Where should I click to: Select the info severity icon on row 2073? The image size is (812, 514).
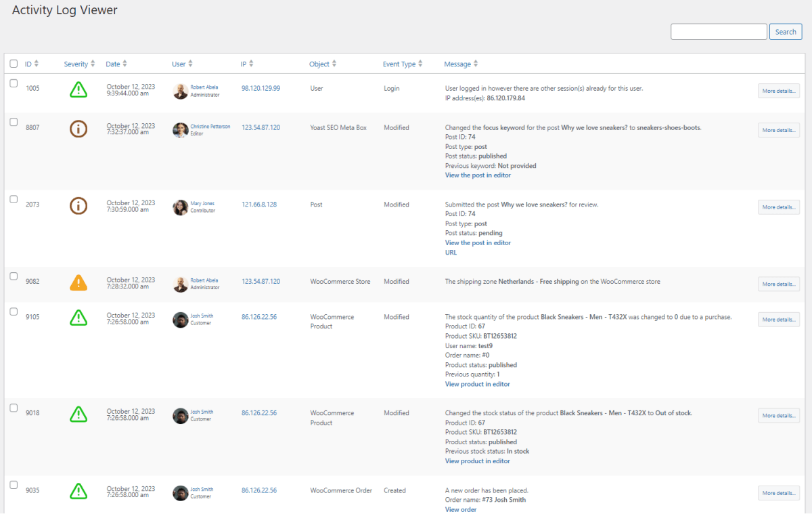(x=78, y=206)
